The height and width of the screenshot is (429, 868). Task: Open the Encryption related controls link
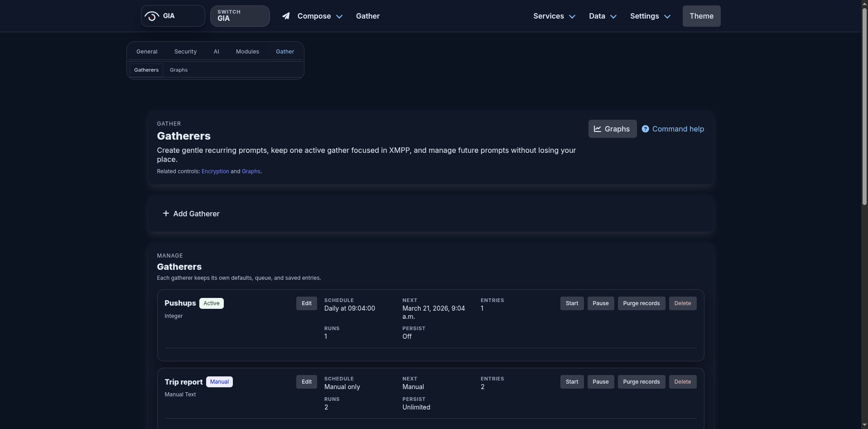tap(215, 171)
